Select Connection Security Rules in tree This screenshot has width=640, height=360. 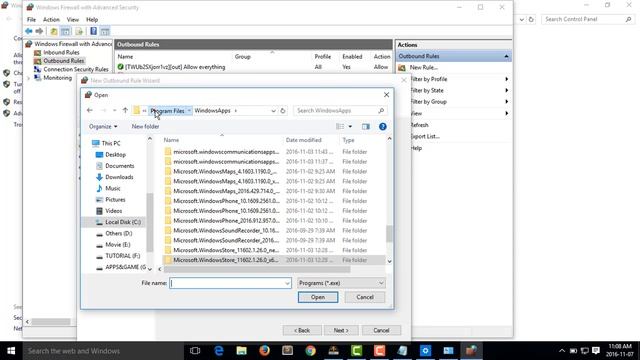click(x=76, y=69)
